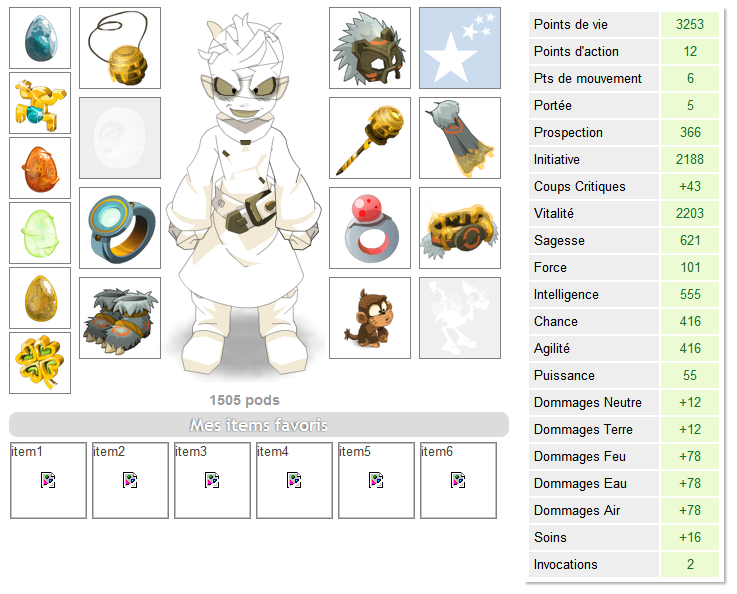The width and height of the screenshot is (737, 594).
Task: Open the Mes items favoris header bar
Action: click(x=259, y=425)
